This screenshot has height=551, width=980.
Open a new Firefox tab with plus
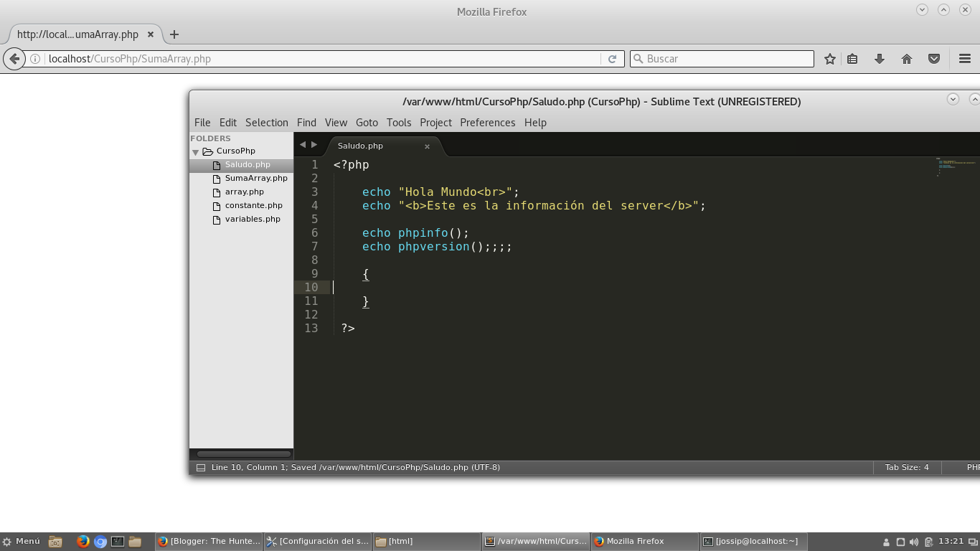pos(174,34)
